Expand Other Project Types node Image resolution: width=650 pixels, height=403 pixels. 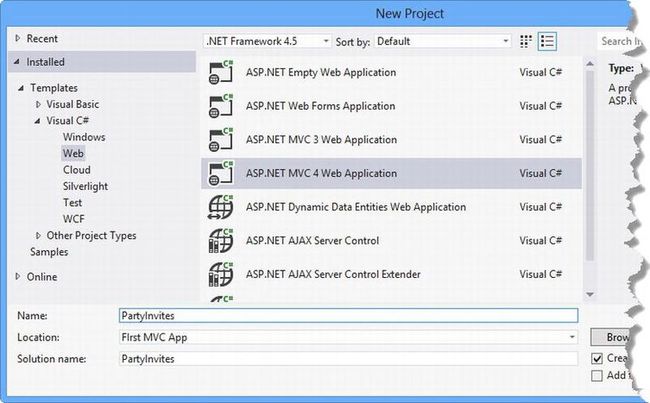(x=38, y=235)
